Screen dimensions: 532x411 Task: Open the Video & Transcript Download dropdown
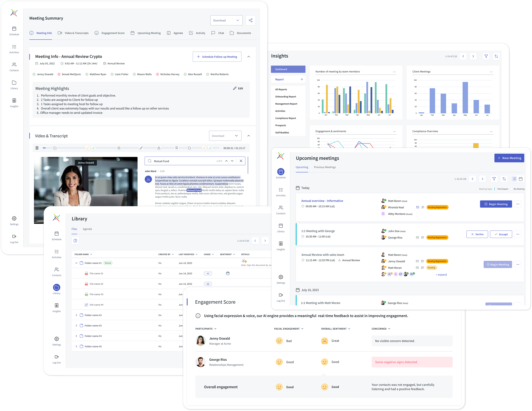225,136
